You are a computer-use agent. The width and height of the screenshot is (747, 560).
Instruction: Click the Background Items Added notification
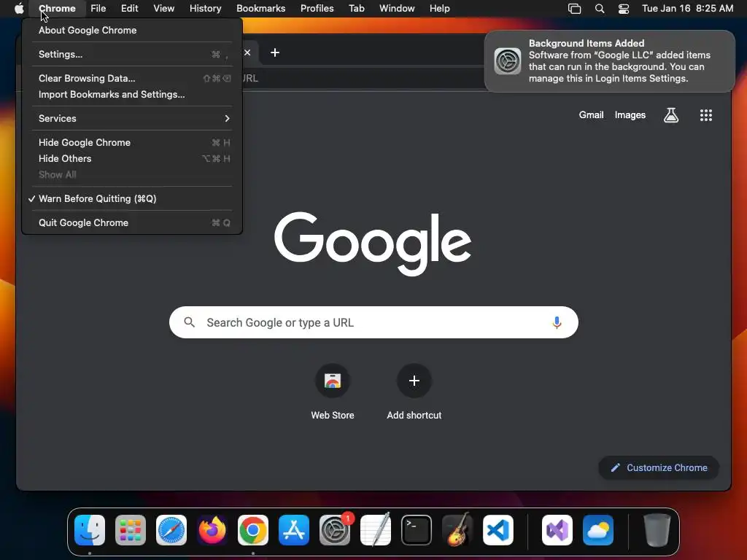tap(609, 61)
